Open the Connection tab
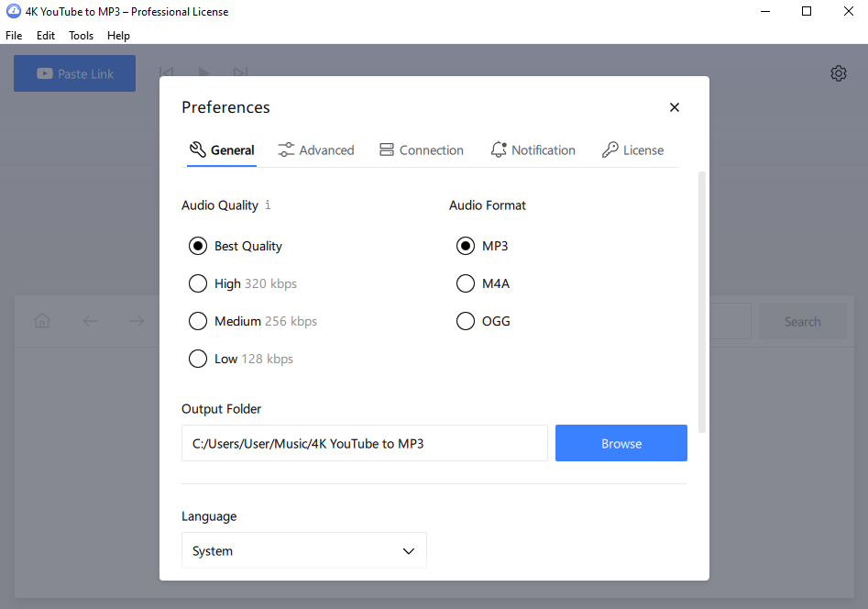The height and width of the screenshot is (609, 868). (x=422, y=150)
